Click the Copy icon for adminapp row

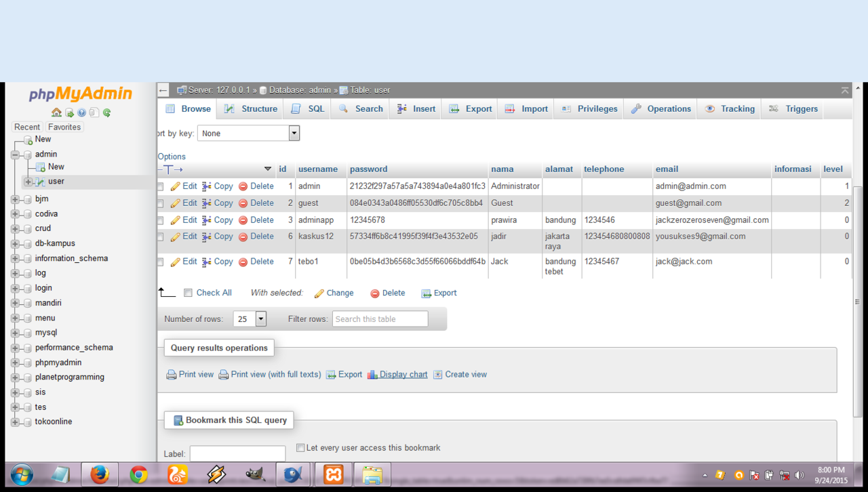point(207,220)
